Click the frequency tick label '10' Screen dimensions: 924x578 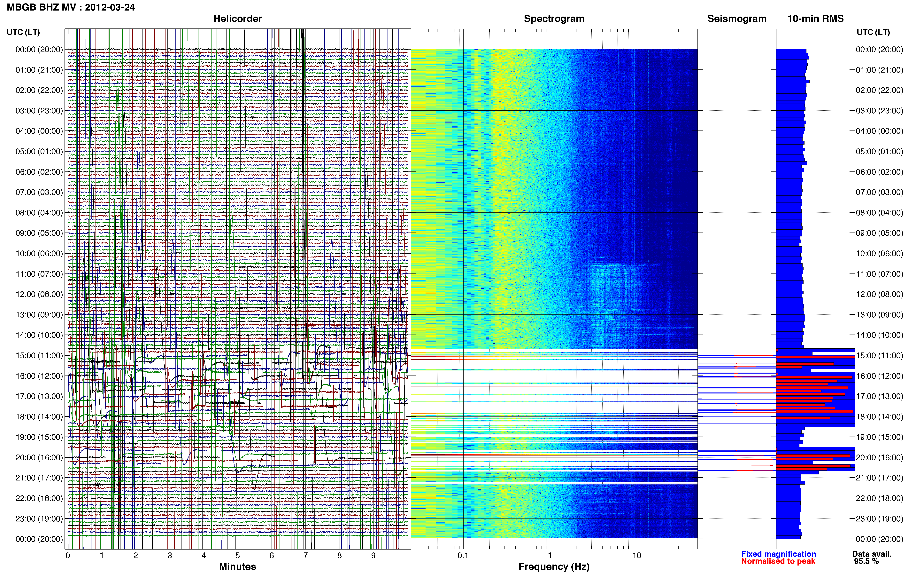(x=637, y=555)
